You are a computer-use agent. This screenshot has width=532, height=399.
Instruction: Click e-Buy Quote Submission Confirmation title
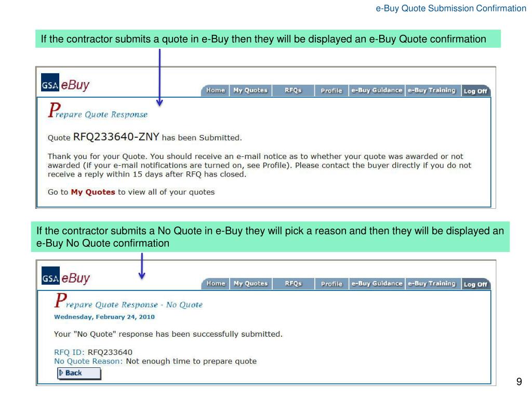click(451, 8)
